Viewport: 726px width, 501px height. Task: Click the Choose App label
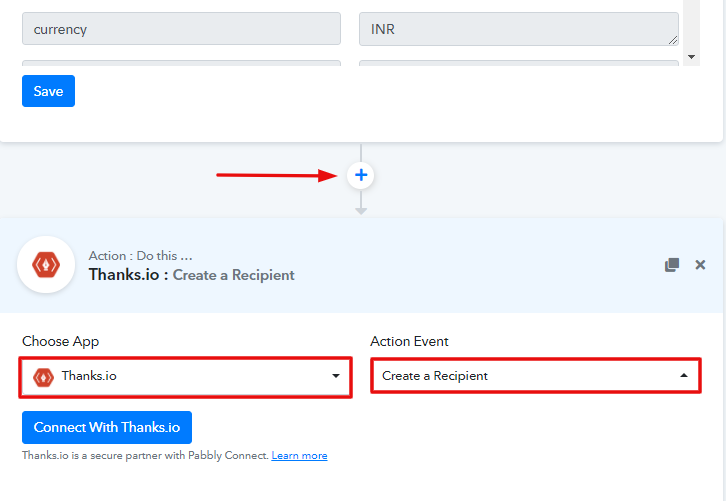[x=61, y=342]
